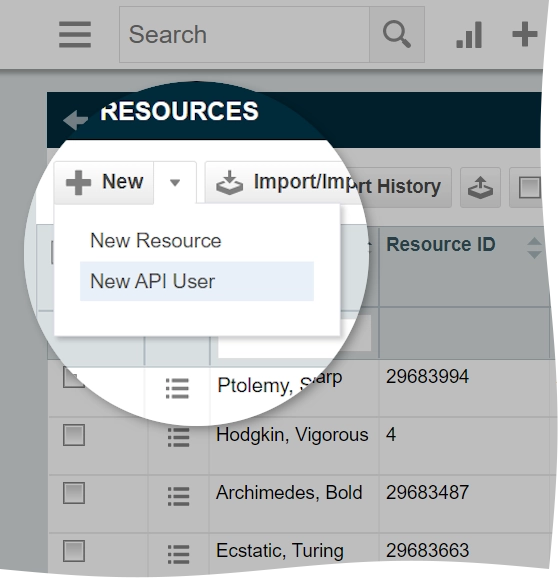Screen dimensions: 558x578
Task: Open row menu for Hodgkin, Vigorous
Action: 178,437
